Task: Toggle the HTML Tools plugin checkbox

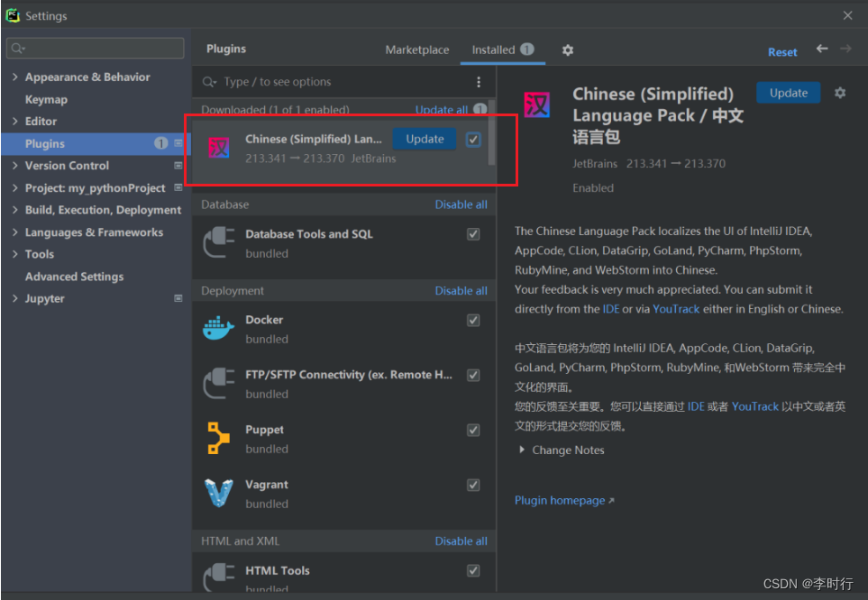Action: tap(473, 570)
